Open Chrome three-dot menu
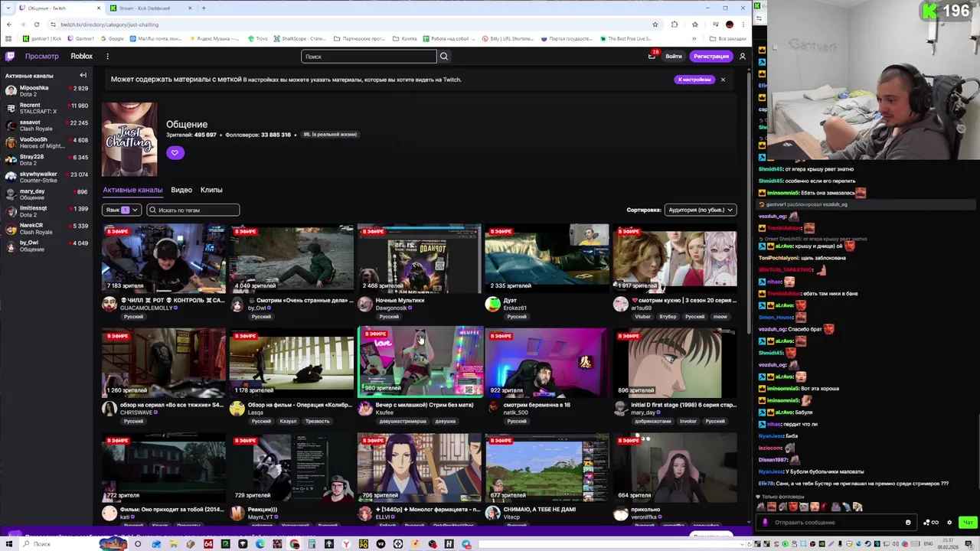The width and height of the screenshot is (980, 551). point(742,24)
